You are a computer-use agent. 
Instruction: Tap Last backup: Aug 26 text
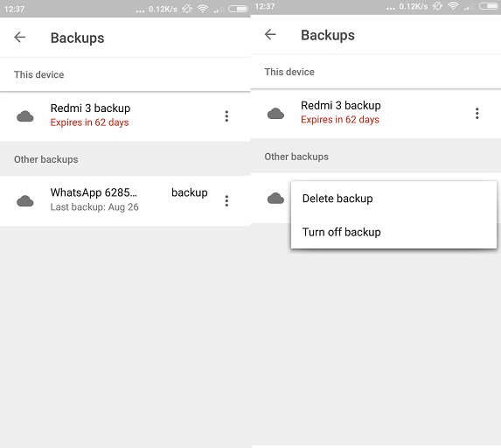pyautogui.click(x=94, y=207)
